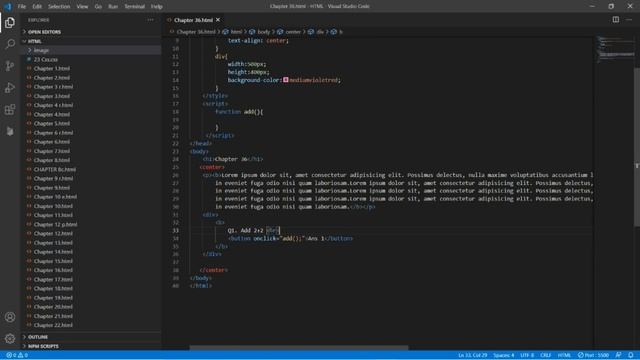Viewport: 640px width, 360px height.
Task: Click the UTF-8 encoding selector
Action: (527, 355)
